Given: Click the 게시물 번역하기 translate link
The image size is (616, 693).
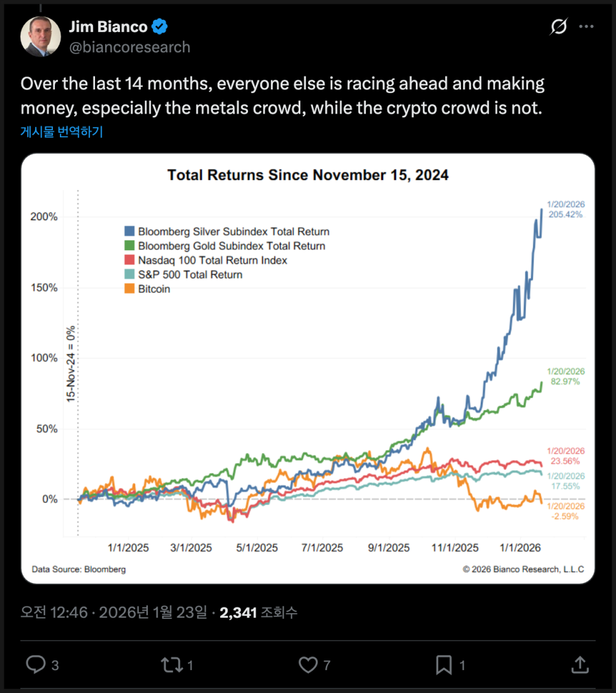Looking at the screenshot, I should [61, 132].
